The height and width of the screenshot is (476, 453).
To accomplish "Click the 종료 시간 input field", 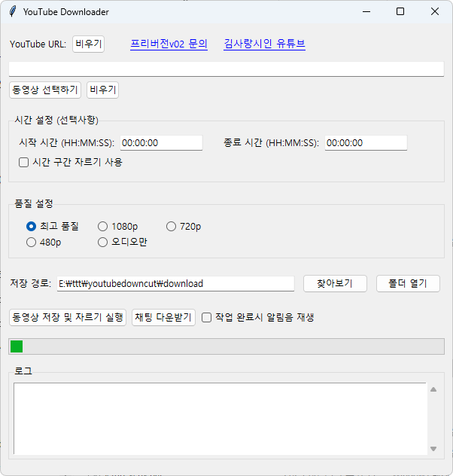I will click(x=366, y=142).
